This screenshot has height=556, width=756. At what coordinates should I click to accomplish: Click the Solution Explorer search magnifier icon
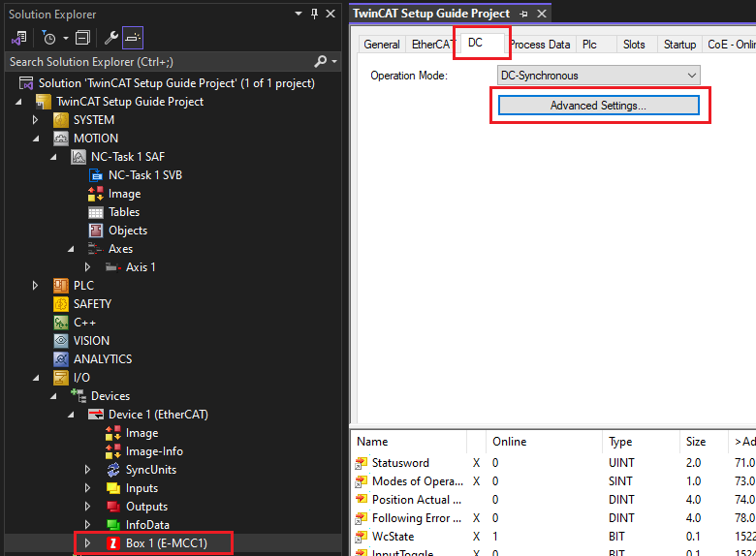tap(320, 61)
